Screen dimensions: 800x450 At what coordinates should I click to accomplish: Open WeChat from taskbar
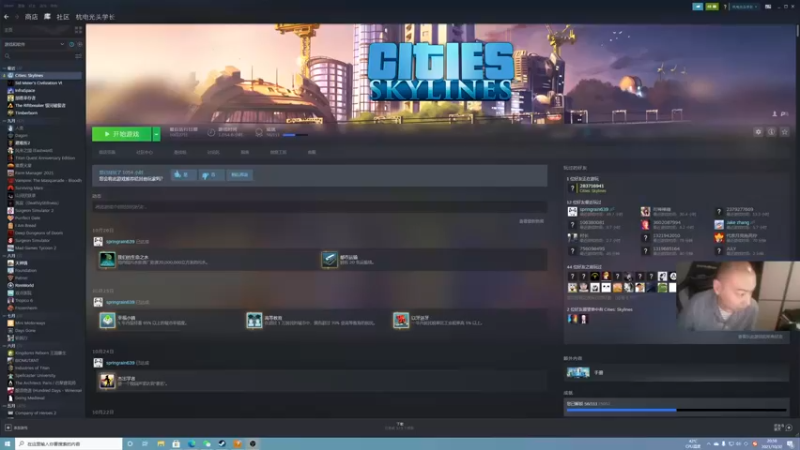click(207, 444)
